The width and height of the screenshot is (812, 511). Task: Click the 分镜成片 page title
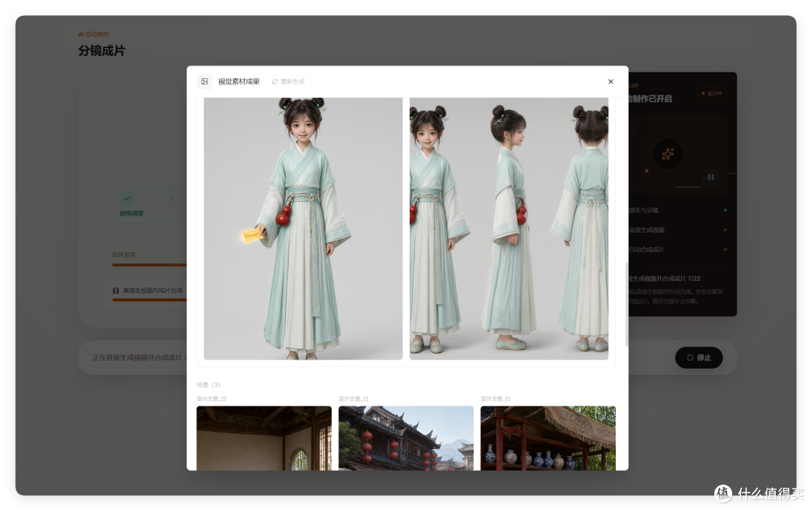point(101,50)
